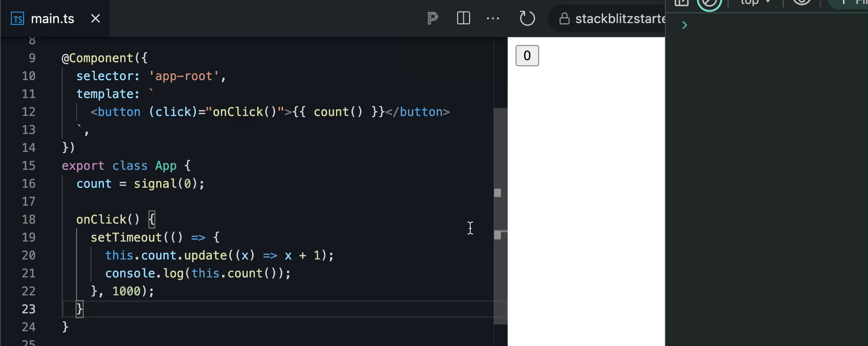Click the opening button tag in the template
This screenshot has width=868, height=346.
tap(115, 112)
